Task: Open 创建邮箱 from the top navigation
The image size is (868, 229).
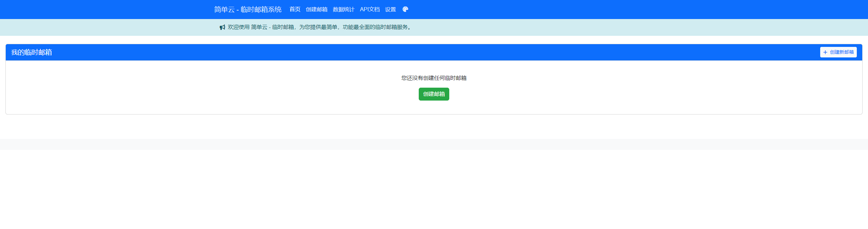Action: 316,10
